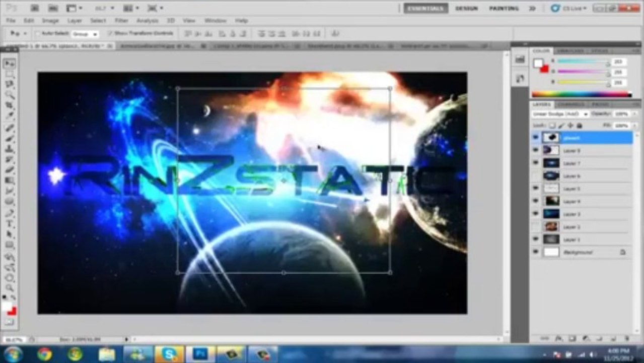The height and width of the screenshot is (363, 644).
Task: Select the Clone Stamp tool
Action: (x=10, y=149)
